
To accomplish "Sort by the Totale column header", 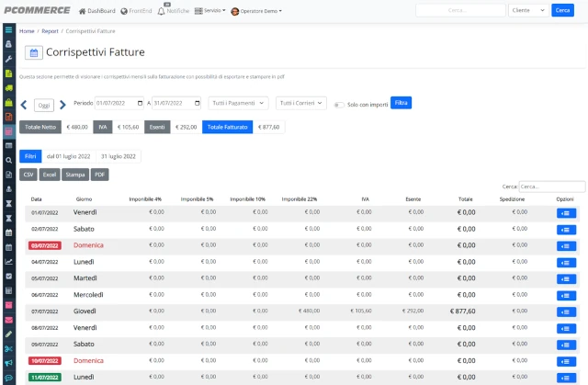I will [x=466, y=199].
